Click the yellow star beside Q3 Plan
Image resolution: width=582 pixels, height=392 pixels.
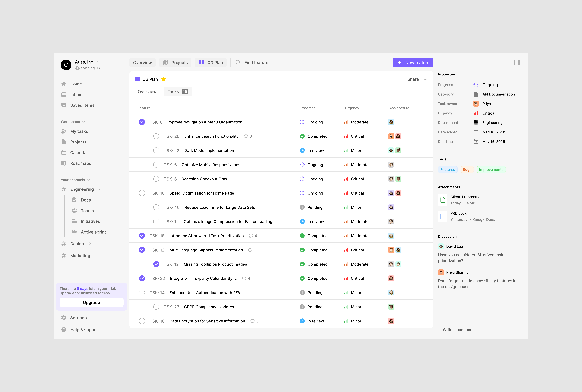(164, 79)
